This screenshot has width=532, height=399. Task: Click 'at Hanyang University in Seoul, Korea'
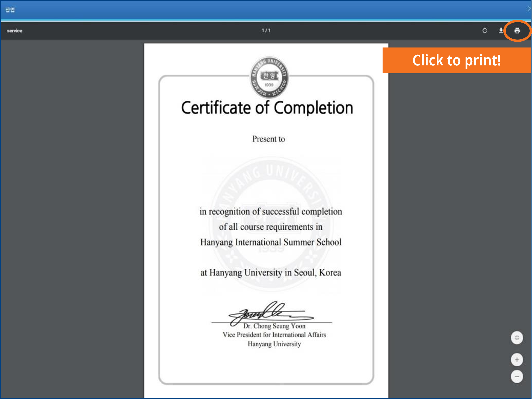click(x=271, y=273)
